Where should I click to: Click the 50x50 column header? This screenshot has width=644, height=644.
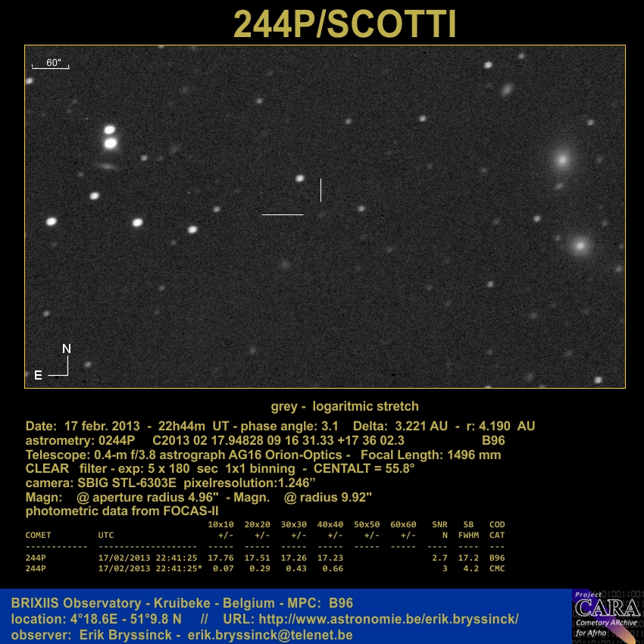click(367, 524)
